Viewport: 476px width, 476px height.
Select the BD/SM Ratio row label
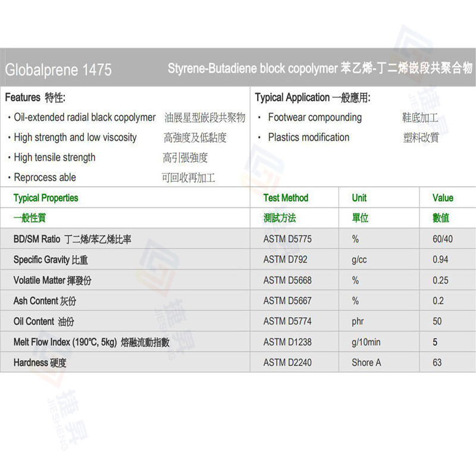click(x=72, y=239)
